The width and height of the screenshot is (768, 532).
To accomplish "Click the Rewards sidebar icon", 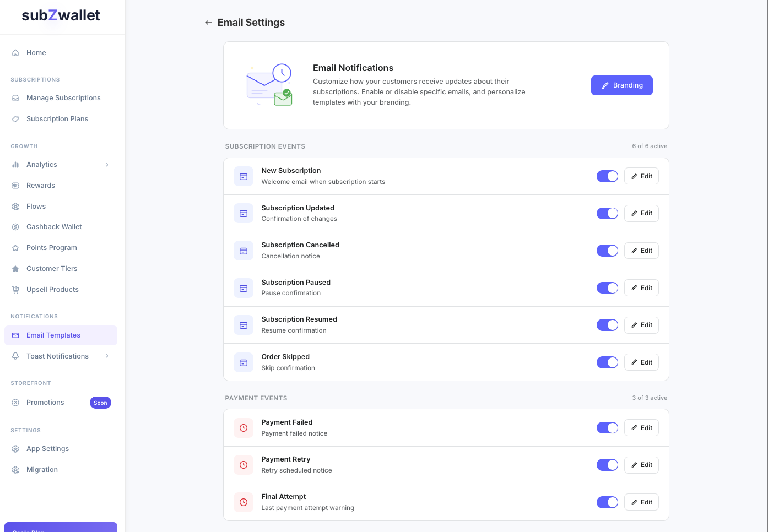I will point(15,186).
